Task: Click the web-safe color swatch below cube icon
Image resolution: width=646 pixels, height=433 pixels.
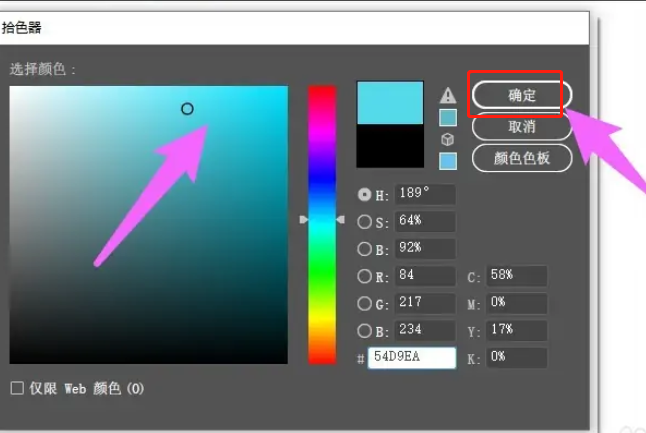Action: coord(448,160)
